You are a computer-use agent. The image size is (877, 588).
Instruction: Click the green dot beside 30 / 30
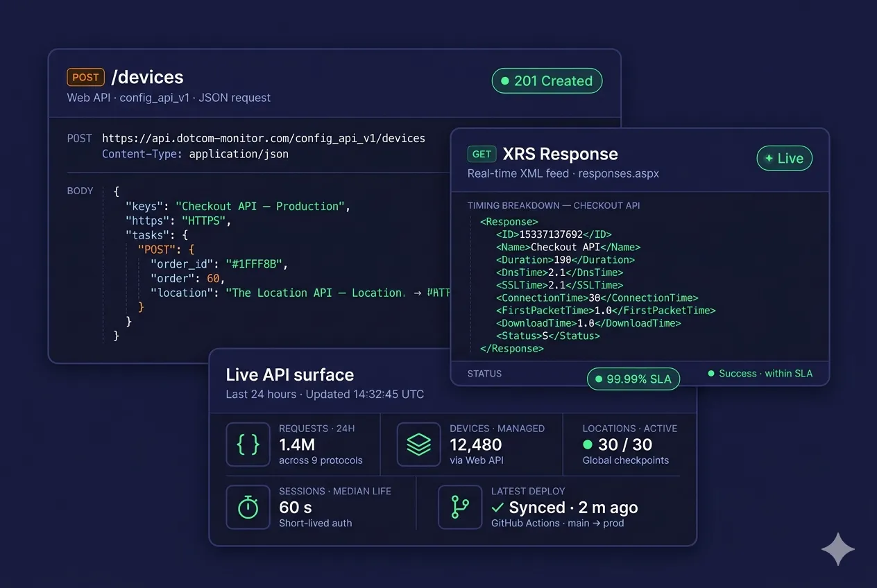[588, 444]
